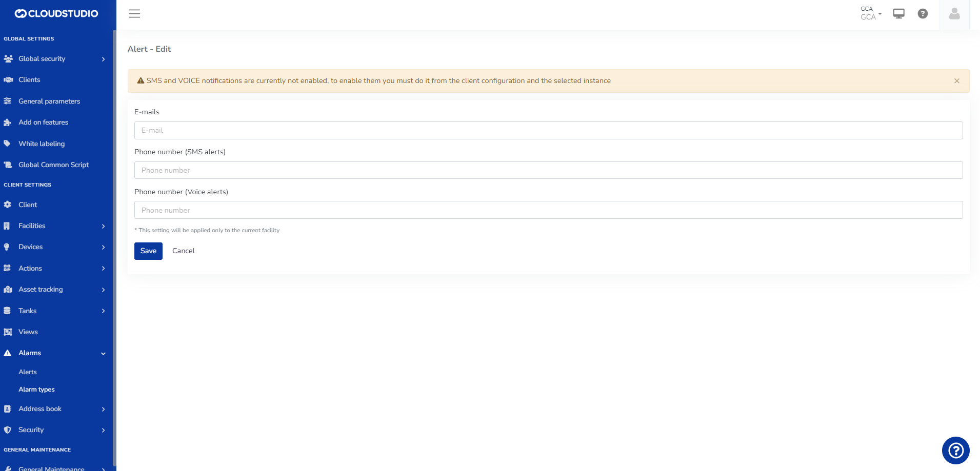Viewport: 980px width, 471px height.
Task: Expand the Devices submenu
Action: 56,247
